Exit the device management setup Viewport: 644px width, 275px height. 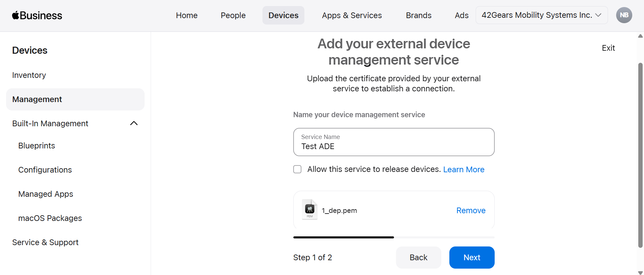tap(608, 48)
